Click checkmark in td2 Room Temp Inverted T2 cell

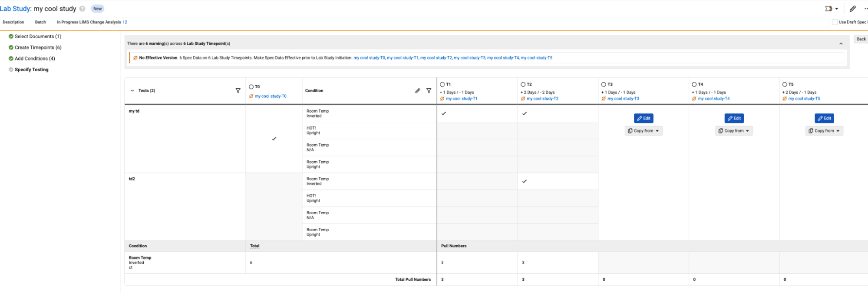click(525, 181)
